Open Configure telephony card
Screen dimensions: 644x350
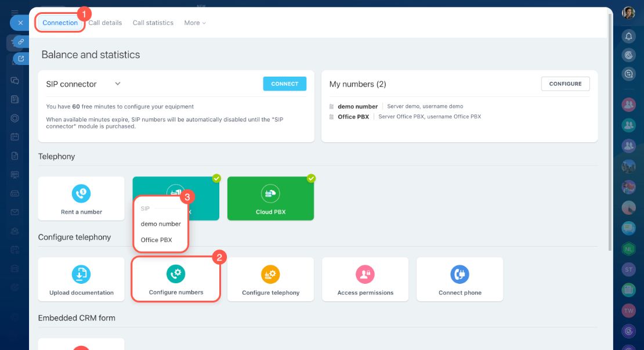(270, 279)
